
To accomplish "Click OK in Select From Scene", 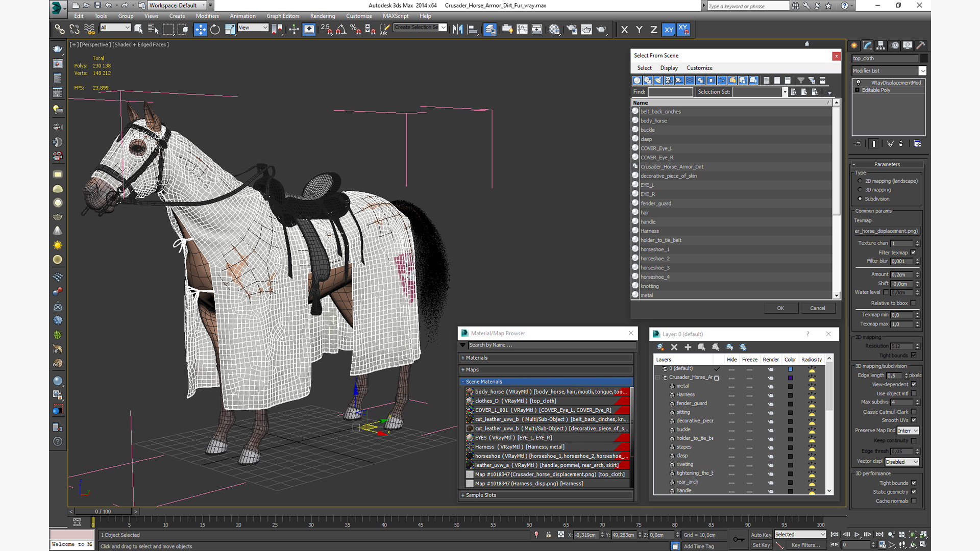I will coord(780,308).
